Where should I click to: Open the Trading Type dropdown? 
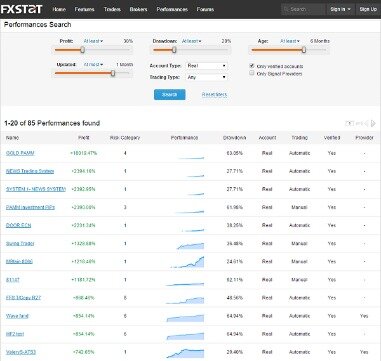point(206,77)
